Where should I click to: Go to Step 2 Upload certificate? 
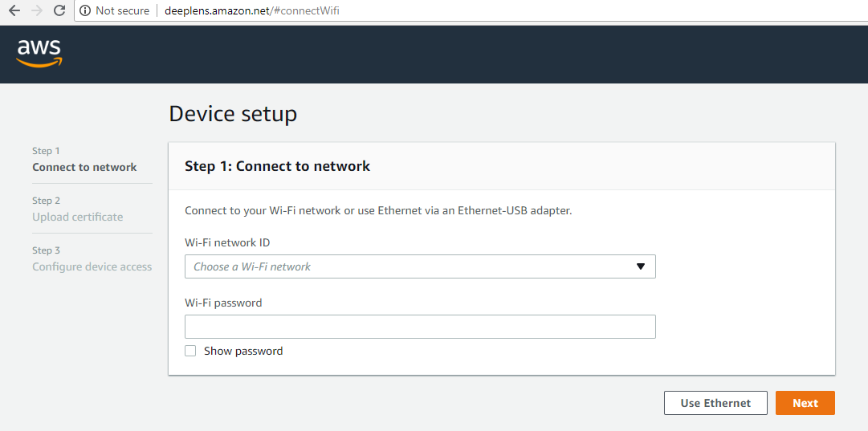click(78, 217)
